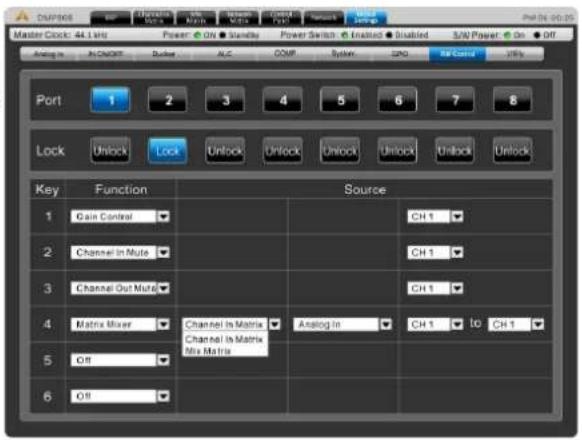The height and width of the screenshot is (440, 582).
Task: Switch to the COMP sub-tab
Action: pos(285,54)
